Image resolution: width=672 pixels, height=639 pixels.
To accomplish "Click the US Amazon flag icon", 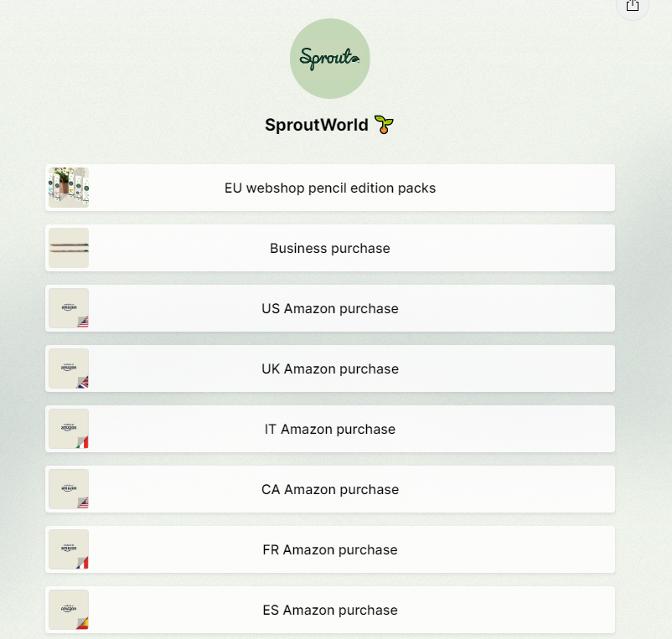I will (82, 321).
